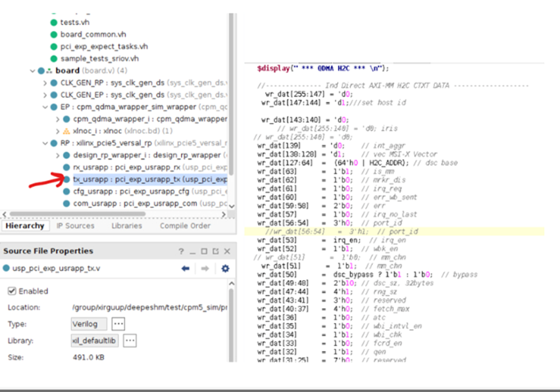Expand the CLK_GEN_RP node
This screenshot has height=392, width=560.
45,83
